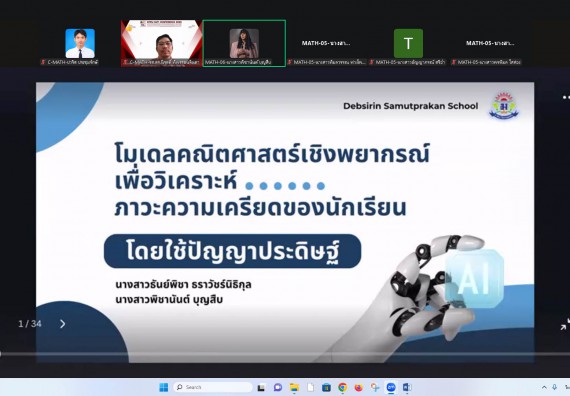570x396 pixels.
Task: Select the C-MATH participant with red-white background video
Action: pos(161,43)
